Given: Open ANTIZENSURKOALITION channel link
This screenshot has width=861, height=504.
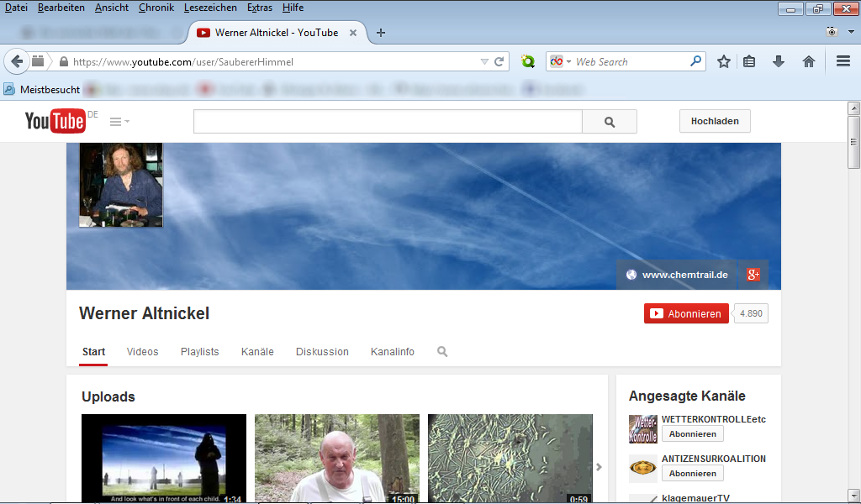Looking at the screenshot, I should click(x=714, y=459).
